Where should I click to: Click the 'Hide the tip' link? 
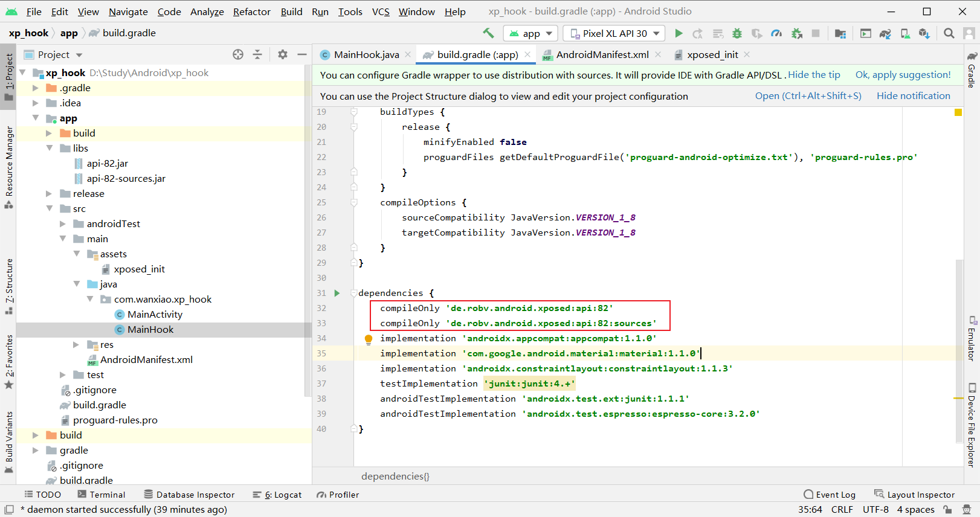[814, 75]
